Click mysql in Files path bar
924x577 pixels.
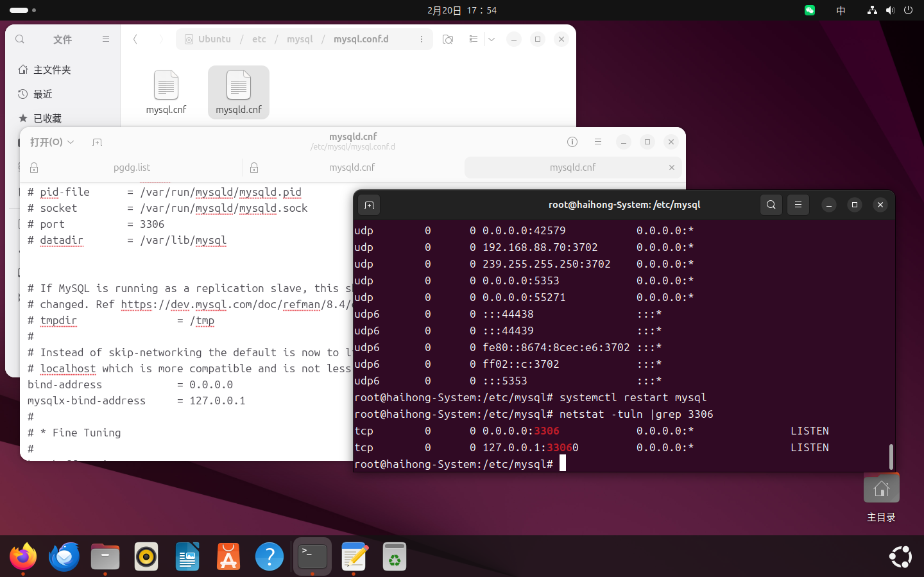300,39
